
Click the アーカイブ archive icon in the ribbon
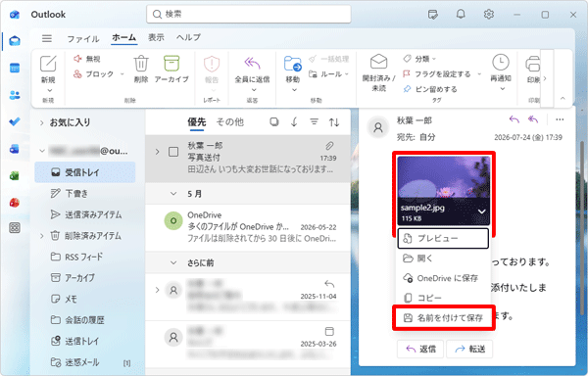point(171,64)
